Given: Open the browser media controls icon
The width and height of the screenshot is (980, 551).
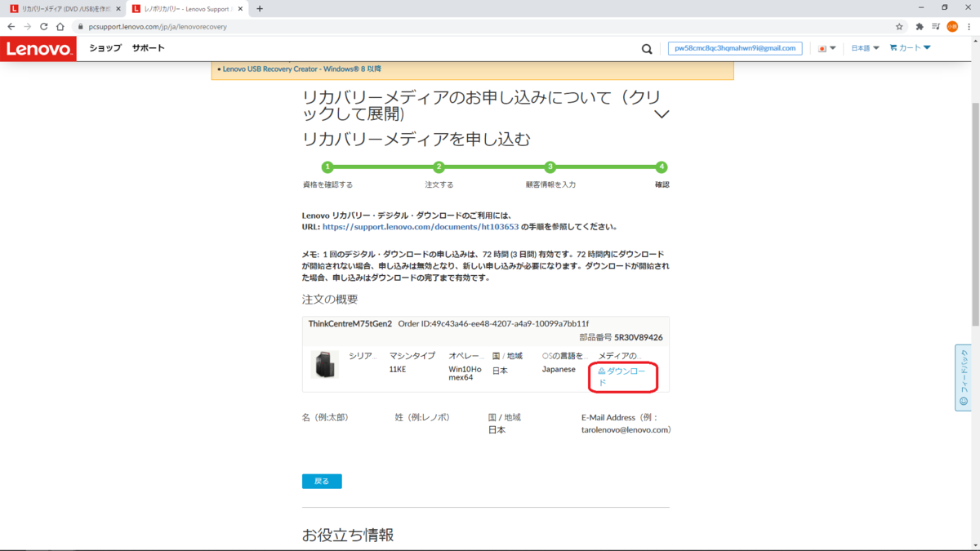Looking at the screenshot, I should (934, 25).
